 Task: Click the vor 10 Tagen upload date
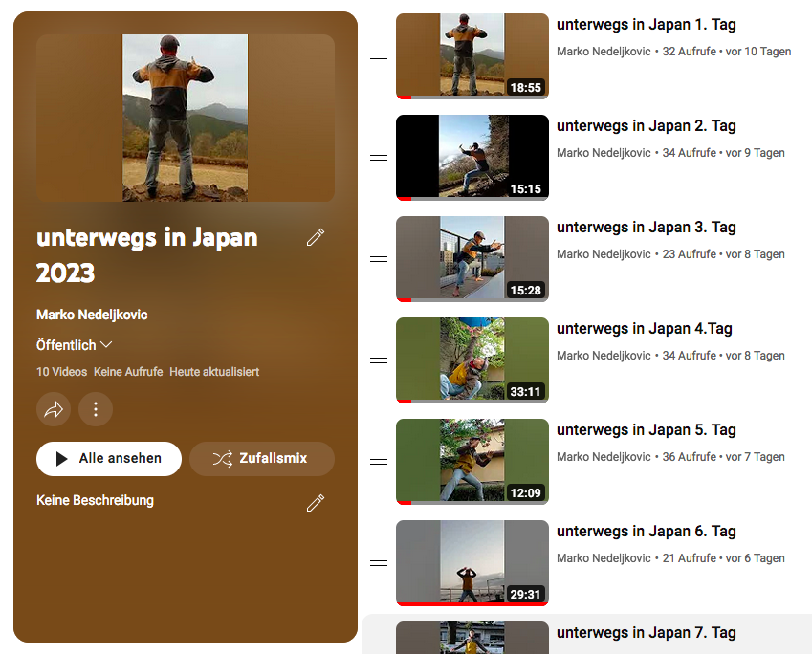tap(758, 52)
